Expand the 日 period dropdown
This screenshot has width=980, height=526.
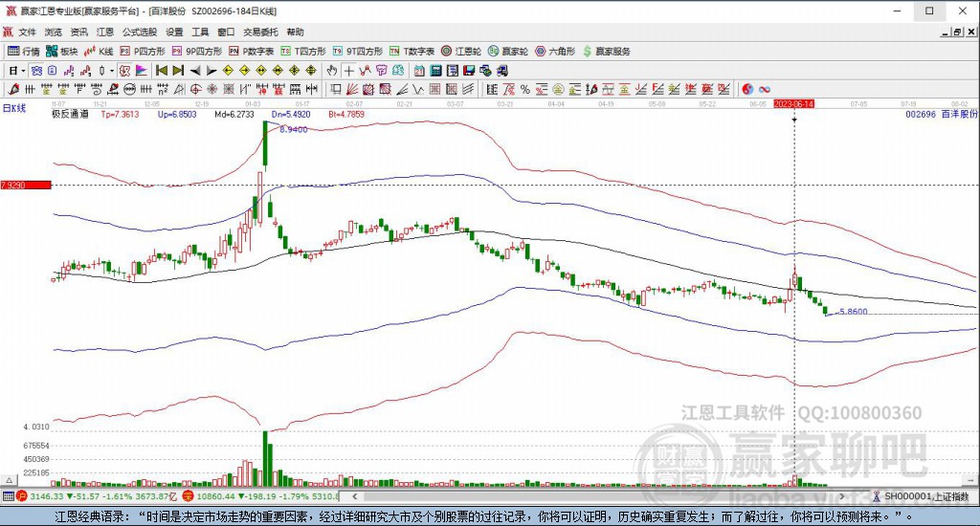pos(23,71)
